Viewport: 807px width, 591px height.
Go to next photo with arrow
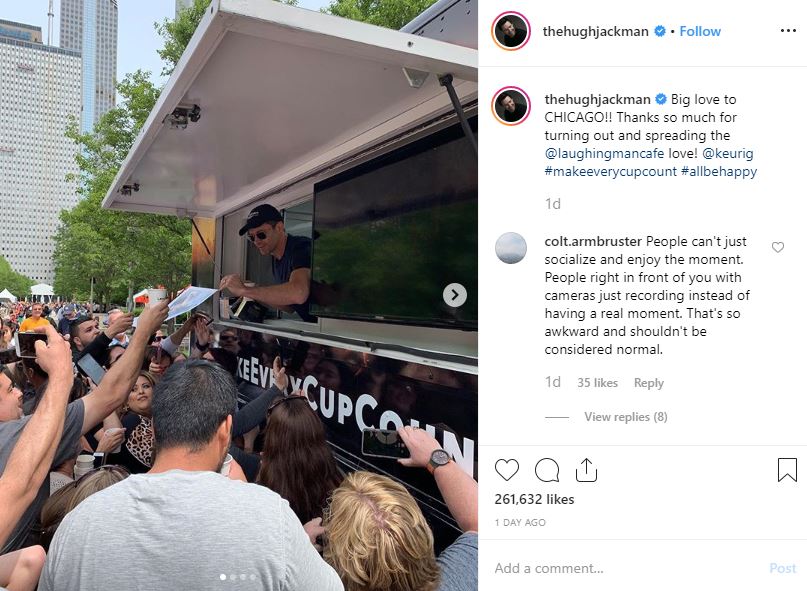(x=455, y=295)
